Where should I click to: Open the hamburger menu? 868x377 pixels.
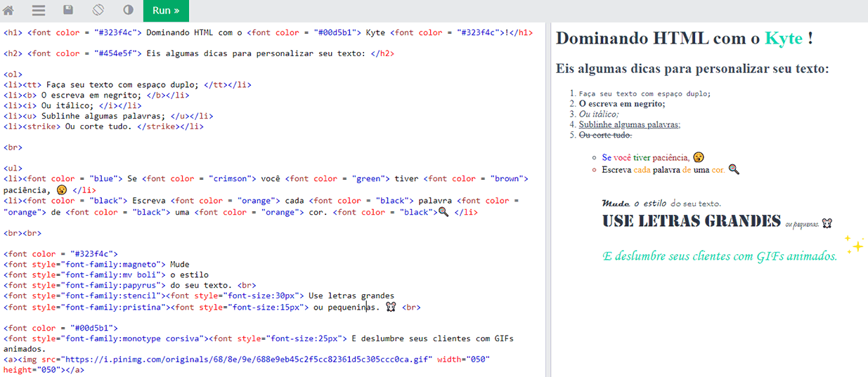pos(38,11)
